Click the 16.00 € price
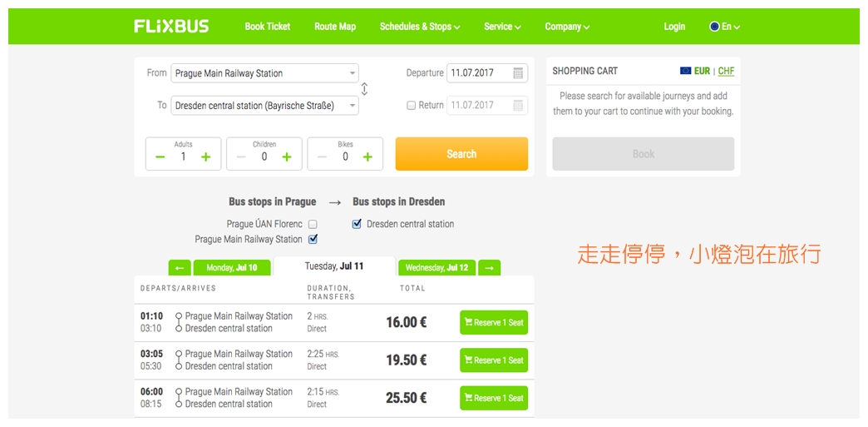868x427 pixels. [407, 323]
